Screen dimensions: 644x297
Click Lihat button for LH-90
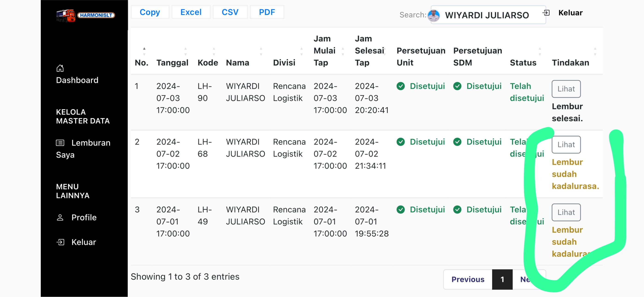click(566, 89)
